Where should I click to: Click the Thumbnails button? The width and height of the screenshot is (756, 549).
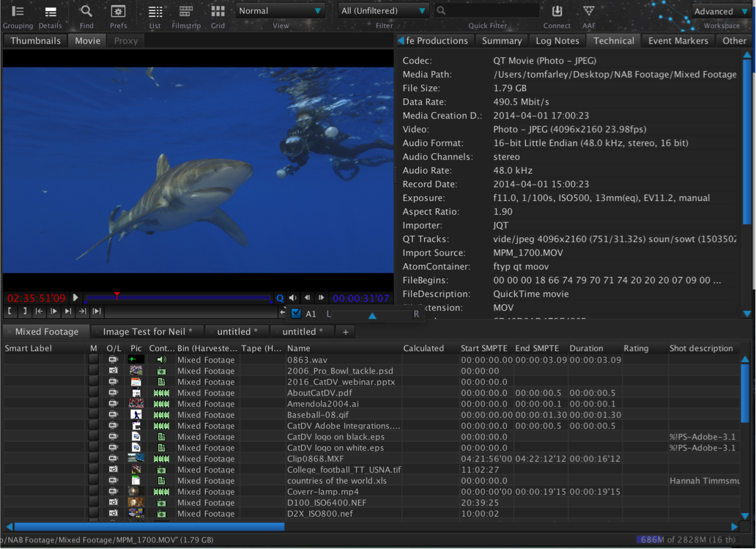coord(35,41)
